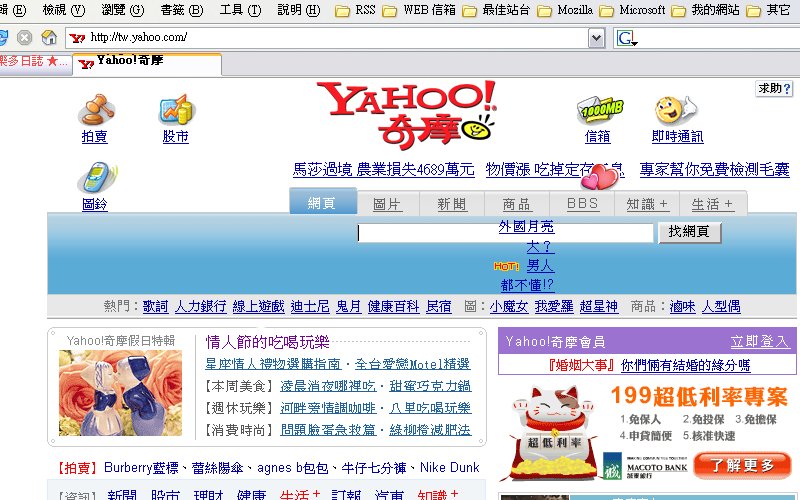Image resolution: width=800 pixels, height=500 pixels.
Task: Click the Yahoo web search input field
Action: [x=505, y=233]
